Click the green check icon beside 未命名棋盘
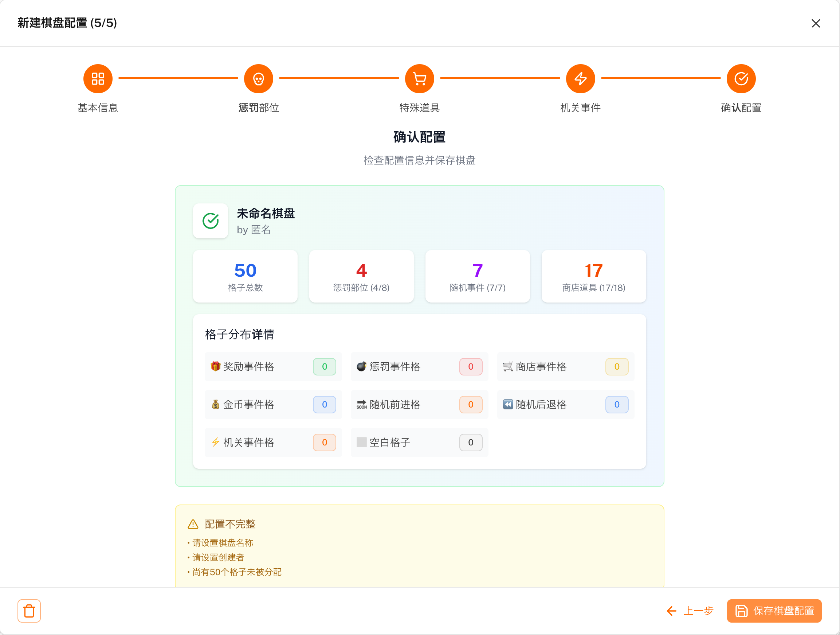This screenshot has width=840, height=635. [211, 221]
